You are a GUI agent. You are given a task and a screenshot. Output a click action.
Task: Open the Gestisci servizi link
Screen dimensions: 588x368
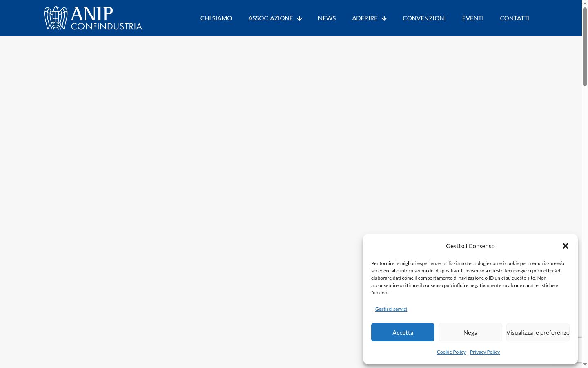pyautogui.click(x=391, y=309)
